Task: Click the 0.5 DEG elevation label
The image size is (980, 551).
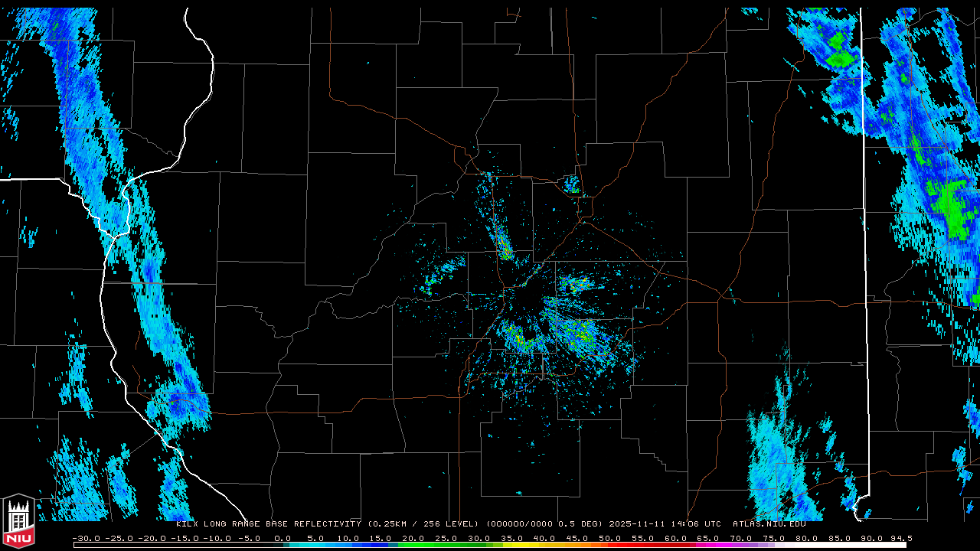Action: [580, 524]
